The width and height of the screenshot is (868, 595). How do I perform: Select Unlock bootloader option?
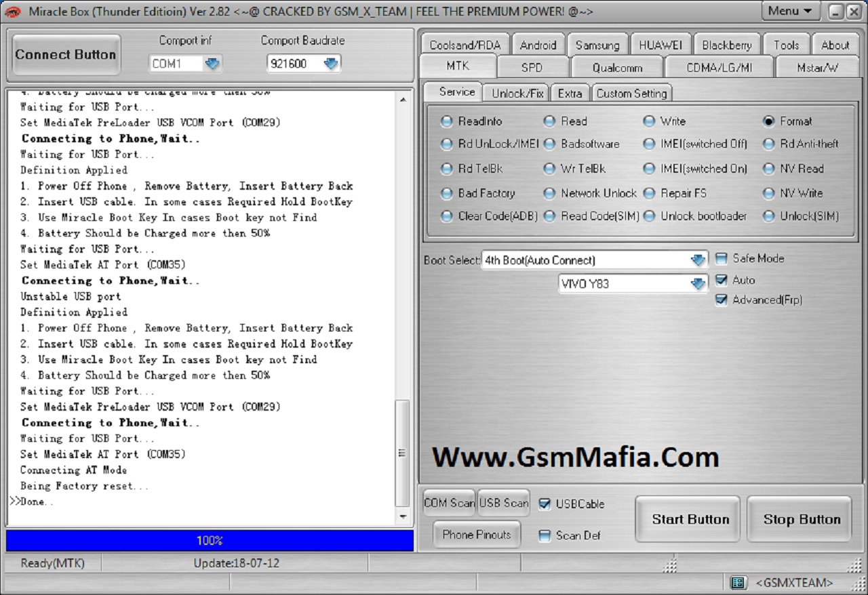coord(696,216)
